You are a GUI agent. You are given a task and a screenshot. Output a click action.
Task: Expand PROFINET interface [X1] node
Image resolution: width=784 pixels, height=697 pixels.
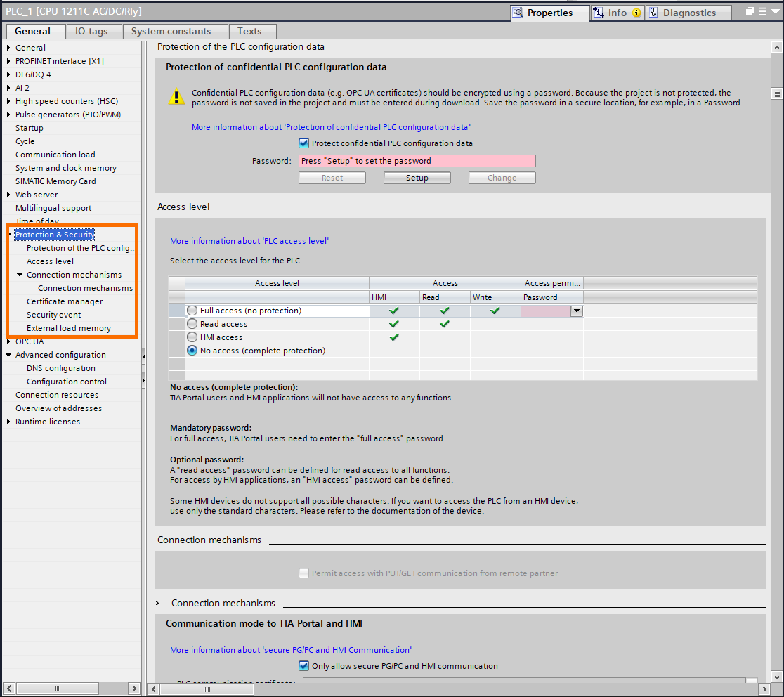8,61
